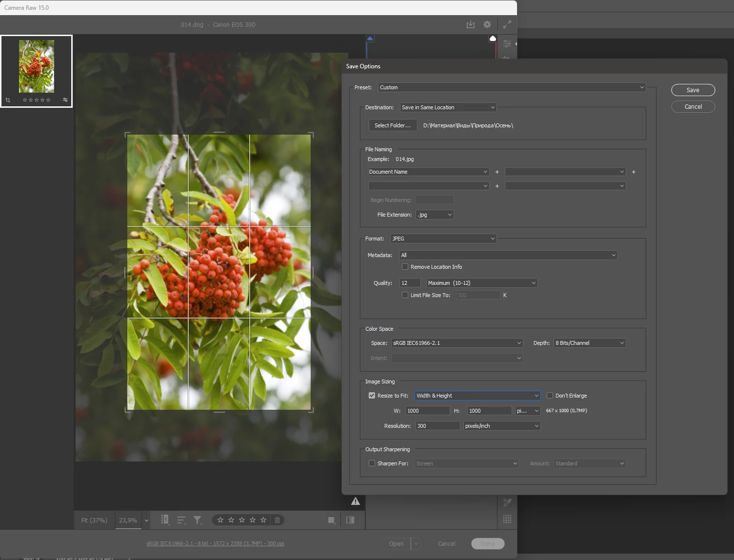
Task: Open the Metadata All dropdown
Action: coord(508,255)
